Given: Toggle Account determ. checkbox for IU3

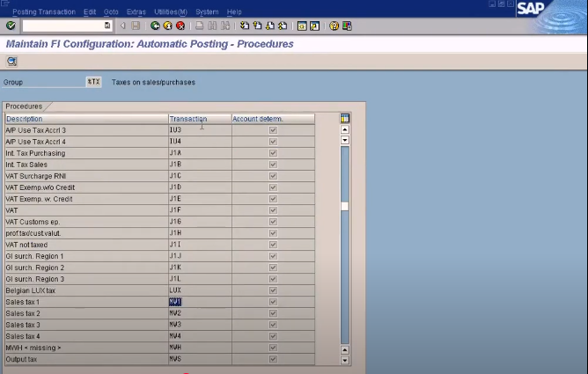Looking at the screenshot, I should point(273,130).
